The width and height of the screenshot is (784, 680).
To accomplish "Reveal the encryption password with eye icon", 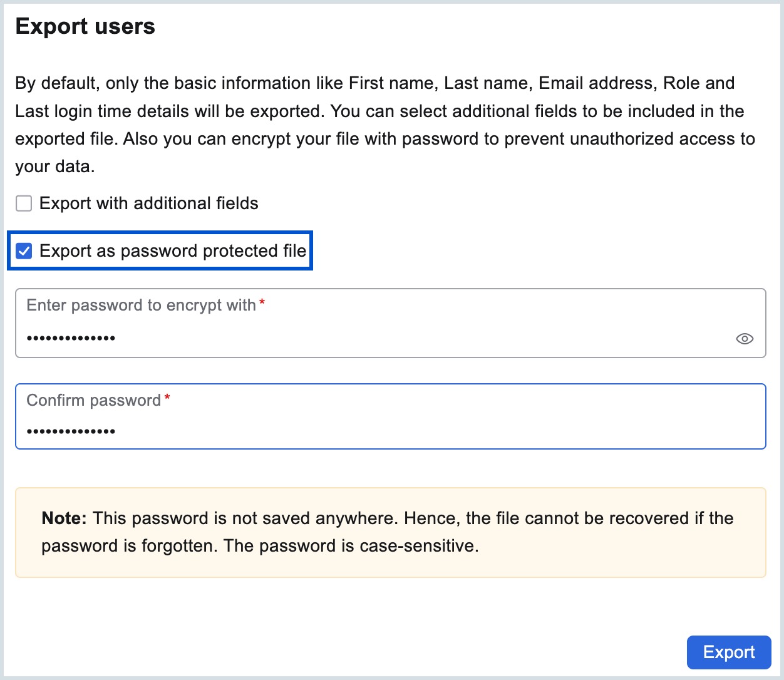I will [x=744, y=339].
